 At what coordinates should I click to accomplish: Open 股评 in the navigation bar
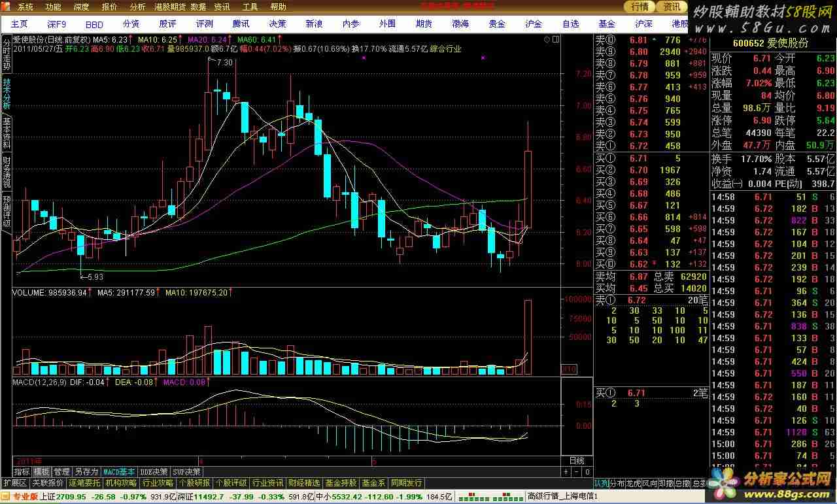pos(167,24)
